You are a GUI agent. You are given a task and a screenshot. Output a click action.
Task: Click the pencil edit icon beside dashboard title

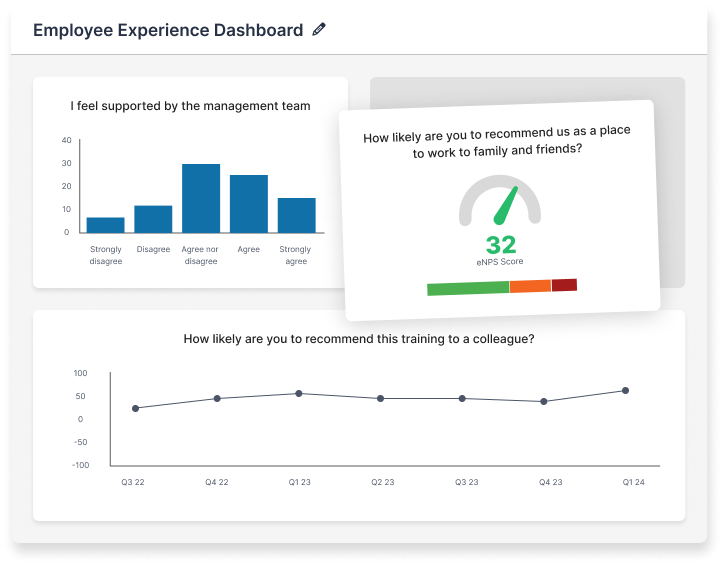click(319, 30)
